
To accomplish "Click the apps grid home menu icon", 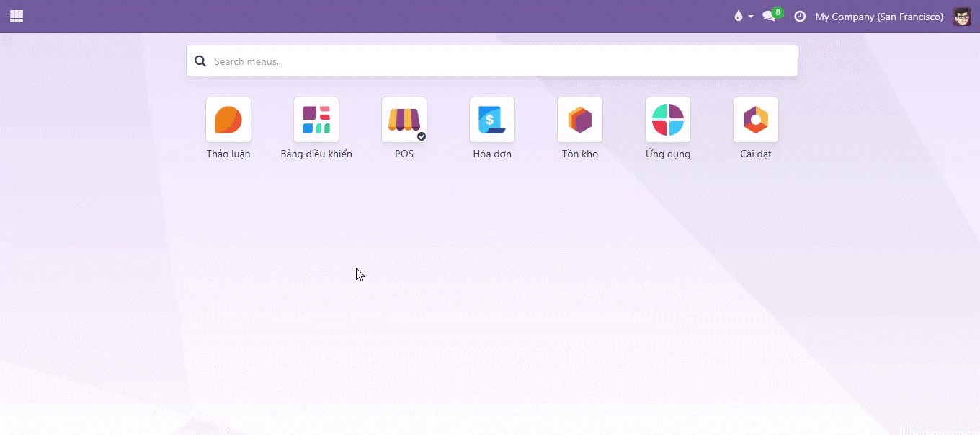I will (x=17, y=17).
